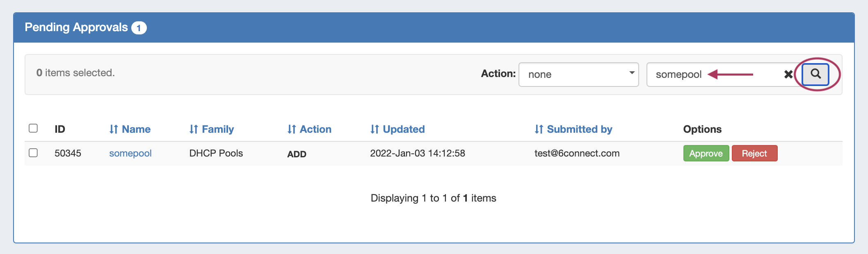Click the sort arrows icon beside Family
This screenshot has height=254, width=868.
tap(194, 129)
